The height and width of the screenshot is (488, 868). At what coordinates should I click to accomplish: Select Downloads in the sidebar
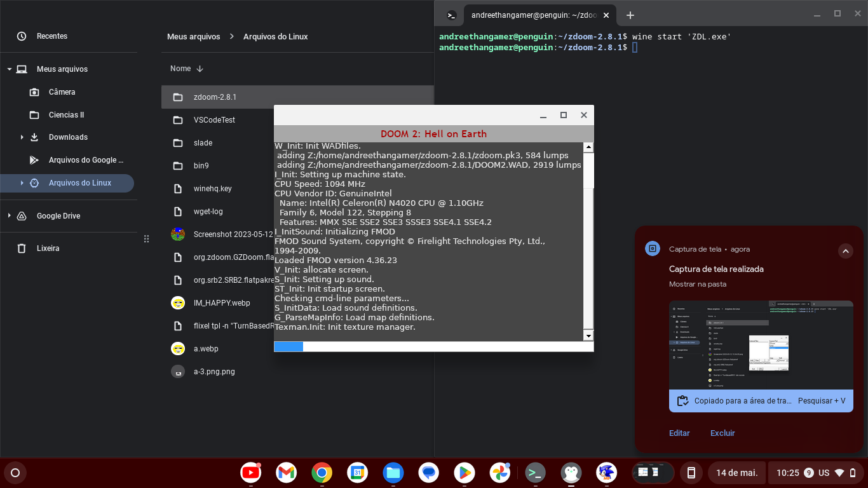click(68, 137)
